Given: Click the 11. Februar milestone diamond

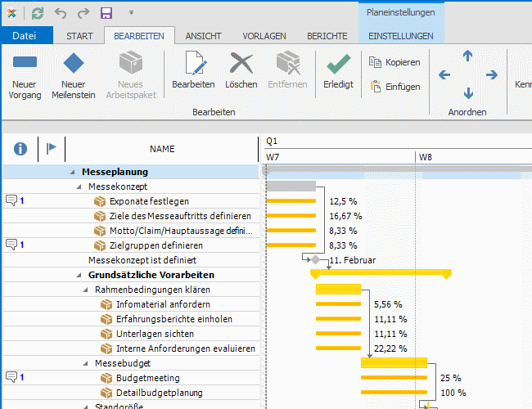Looking at the screenshot, I should 316,260.
